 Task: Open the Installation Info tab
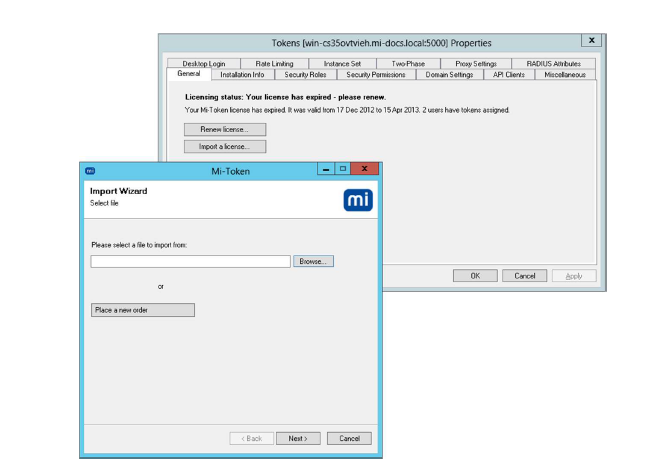point(242,74)
